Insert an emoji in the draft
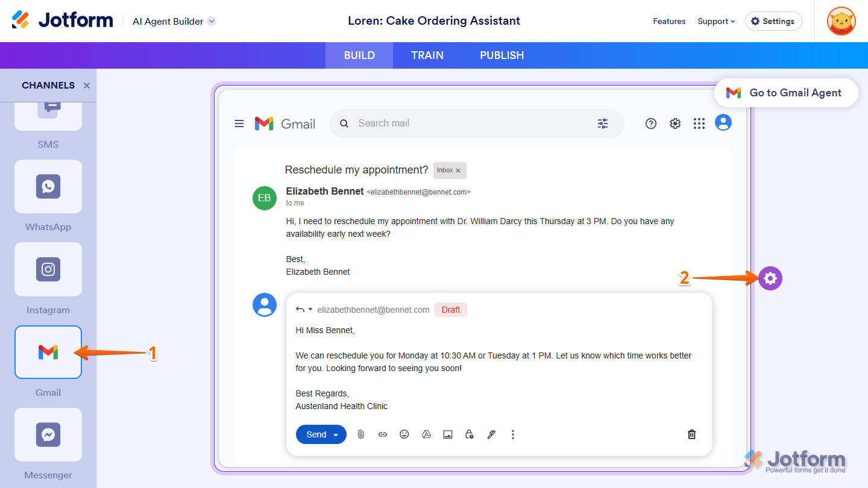The image size is (868, 488). click(404, 434)
